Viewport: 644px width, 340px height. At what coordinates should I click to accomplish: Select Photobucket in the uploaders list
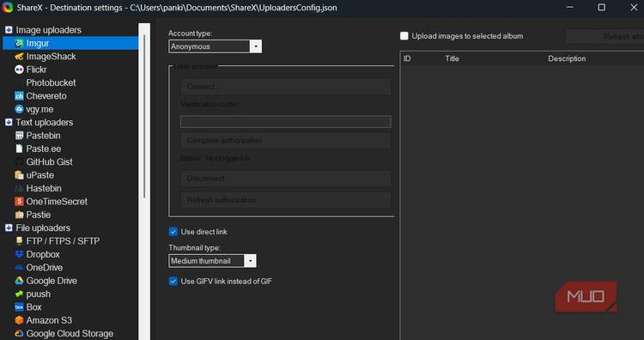point(51,82)
